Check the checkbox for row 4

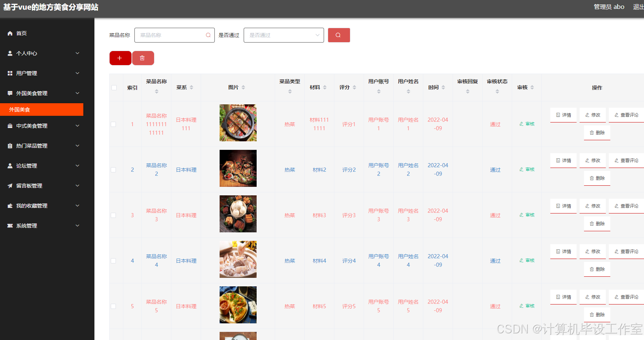coord(113,261)
